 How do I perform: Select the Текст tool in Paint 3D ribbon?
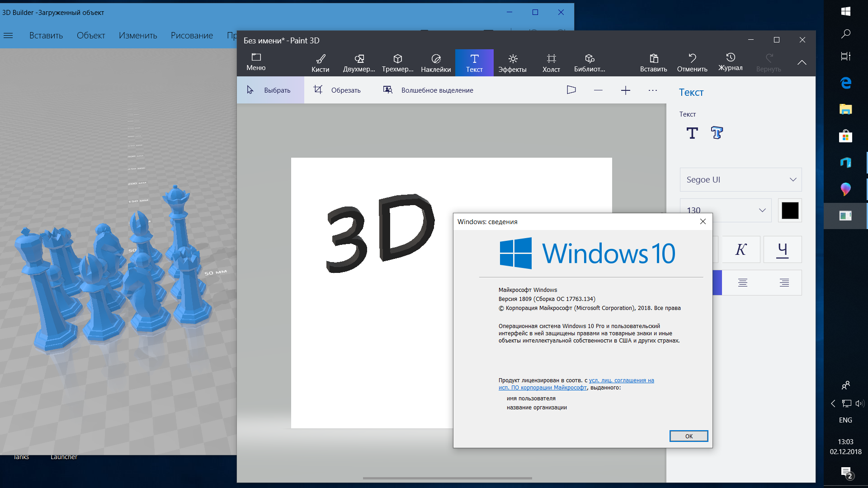[x=474, y=63]
